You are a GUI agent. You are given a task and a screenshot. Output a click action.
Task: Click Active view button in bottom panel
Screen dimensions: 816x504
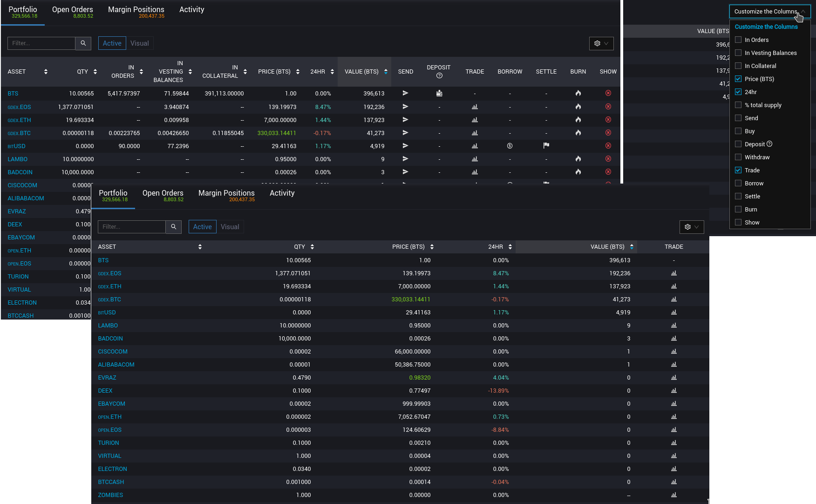click(202, 227)
